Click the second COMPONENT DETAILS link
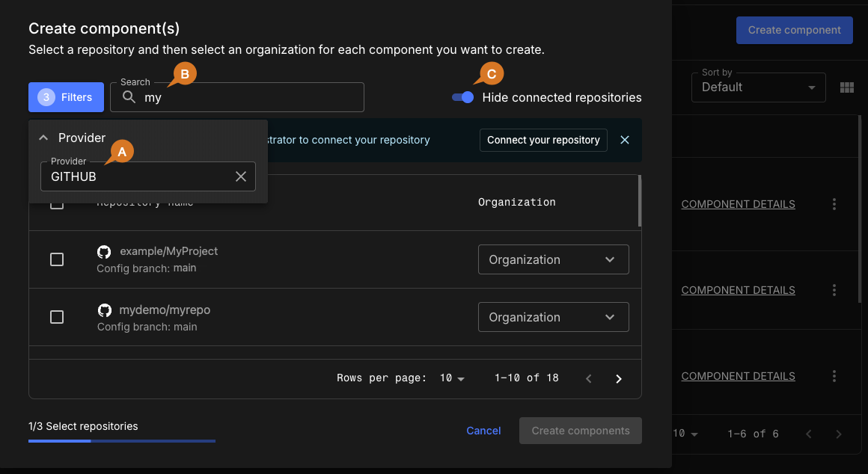This screenshot has height=474, width=868. [x=738, y=290]
